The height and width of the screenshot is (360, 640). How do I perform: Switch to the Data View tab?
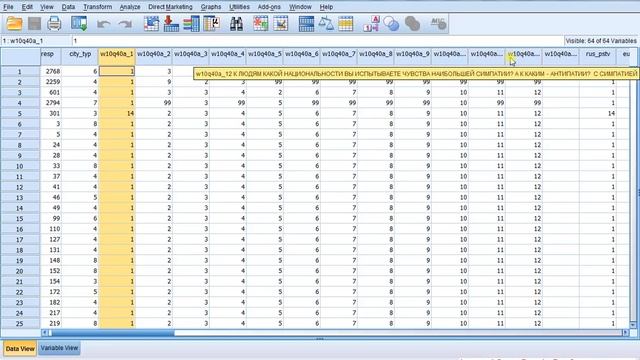pos(20,349)
